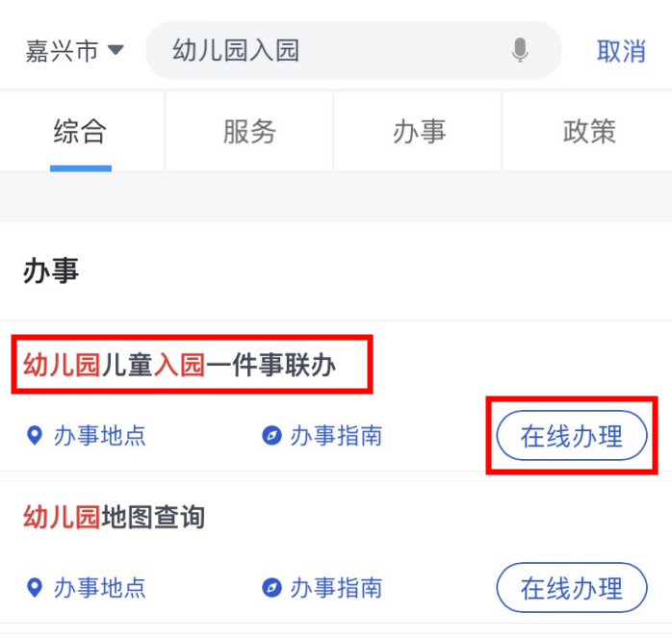Switch to the 服务 tab
This screenshot has height=639, width=672.
pos(249,132)
